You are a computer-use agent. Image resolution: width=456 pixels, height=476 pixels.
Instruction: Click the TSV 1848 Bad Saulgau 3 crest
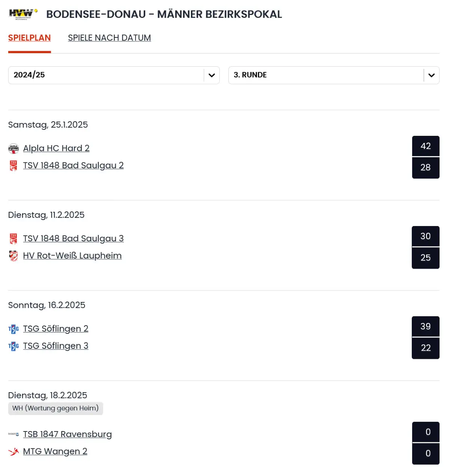coord(13,238)
